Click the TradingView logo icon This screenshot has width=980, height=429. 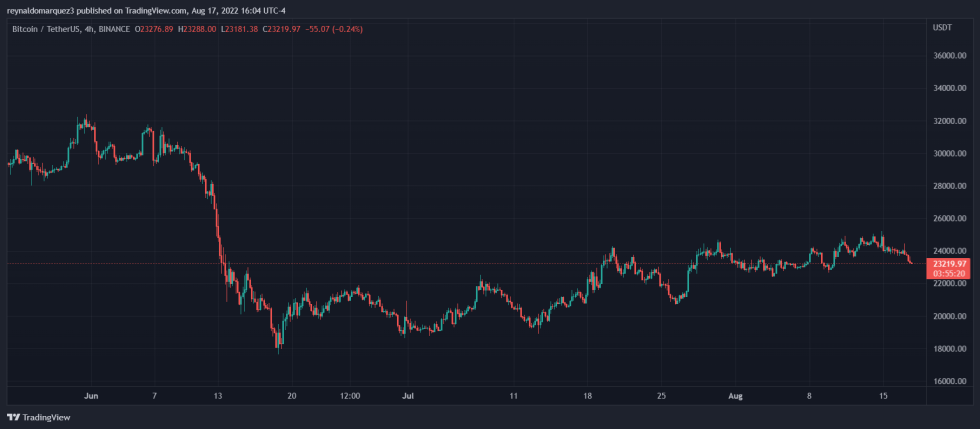(x=13, y=417)
